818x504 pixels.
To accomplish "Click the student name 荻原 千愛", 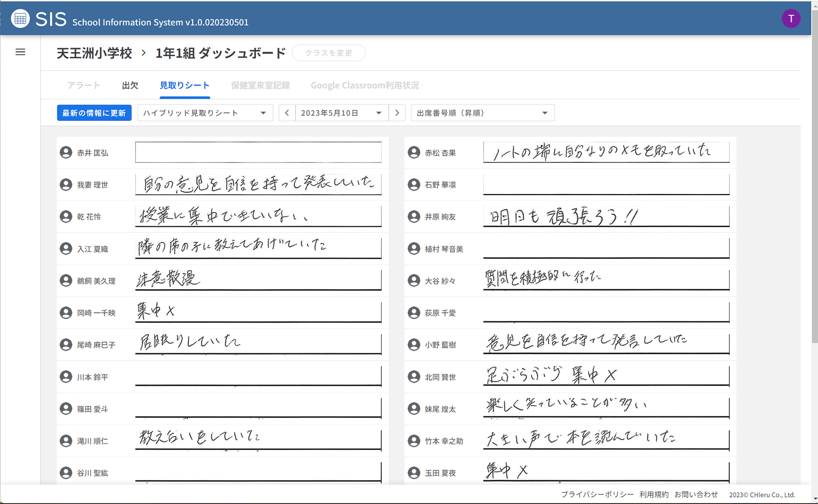I will (440, 312).
